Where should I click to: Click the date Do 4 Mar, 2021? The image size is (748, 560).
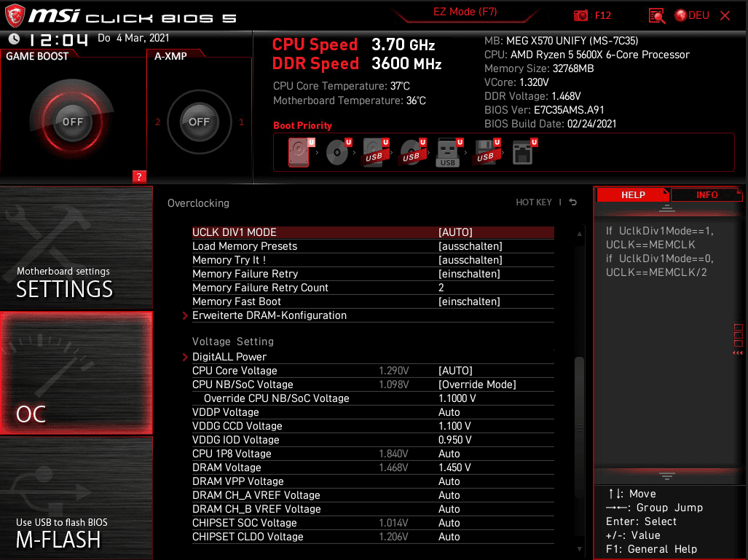pyautogui.click(x=133, y=38)
